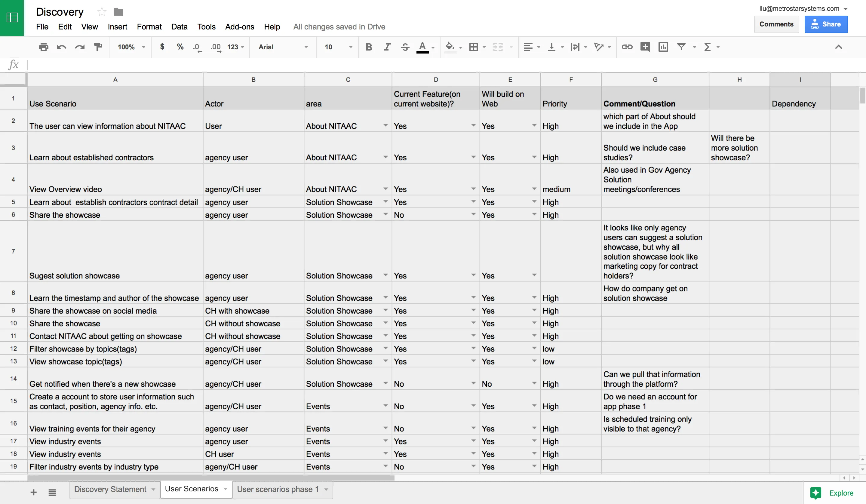
Task: Toggle strikethrough formatting
Action: click(405, 47)
